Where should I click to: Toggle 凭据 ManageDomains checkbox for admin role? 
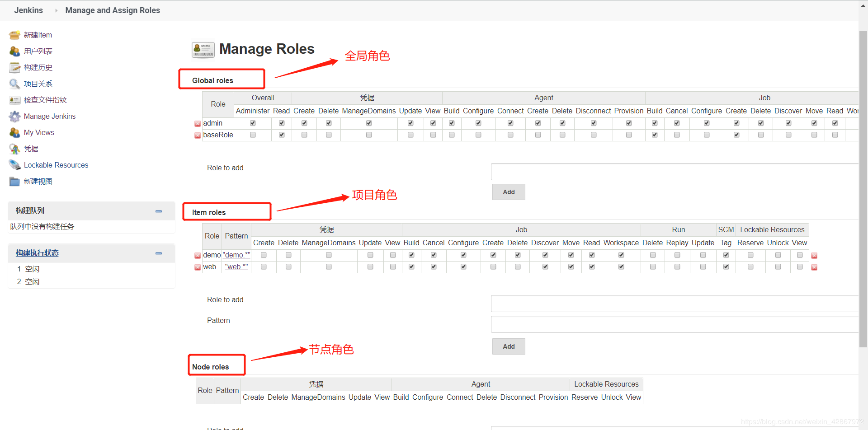click(369, 123)
